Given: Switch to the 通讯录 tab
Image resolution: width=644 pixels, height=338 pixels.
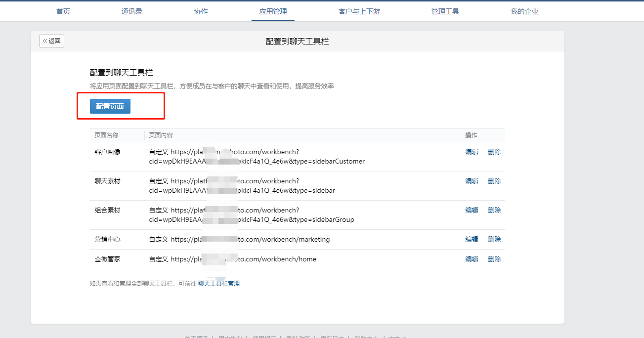Looking at the screenshot, I should coord(132,11).
